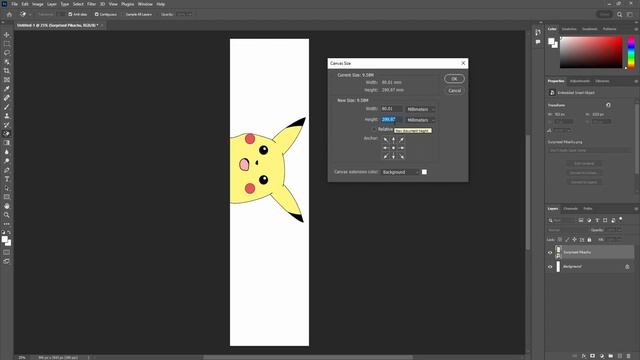Select the Rectangular Marquee tool
Image resolution: width=640 pixels, height=360 pixels.
coord(7,44)
